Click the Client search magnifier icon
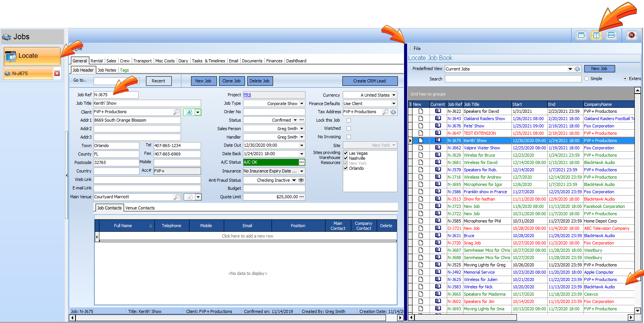The height and width of the screenshot is (323, 644). point(176,112)
